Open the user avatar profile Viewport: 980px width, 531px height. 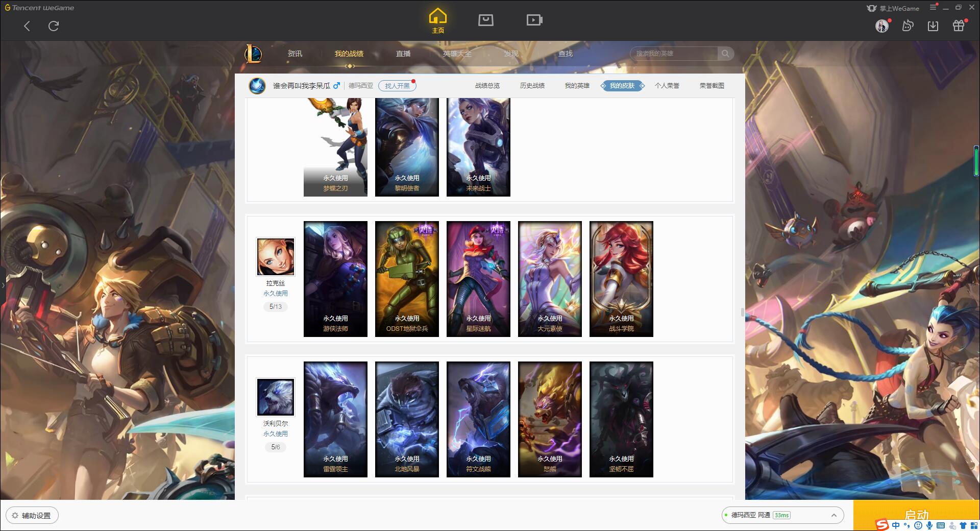[882, 26]
